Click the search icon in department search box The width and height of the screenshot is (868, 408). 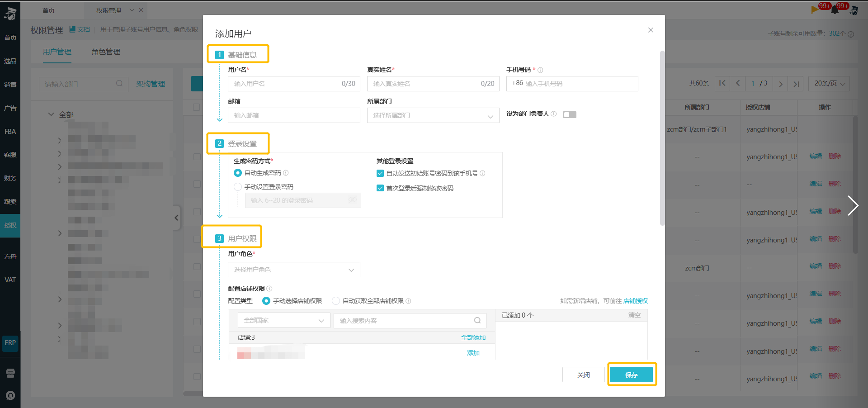point(119,84)
